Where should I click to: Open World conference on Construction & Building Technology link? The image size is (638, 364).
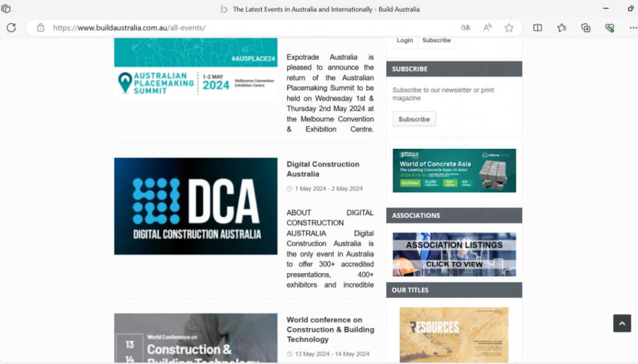tap(330, 329)
